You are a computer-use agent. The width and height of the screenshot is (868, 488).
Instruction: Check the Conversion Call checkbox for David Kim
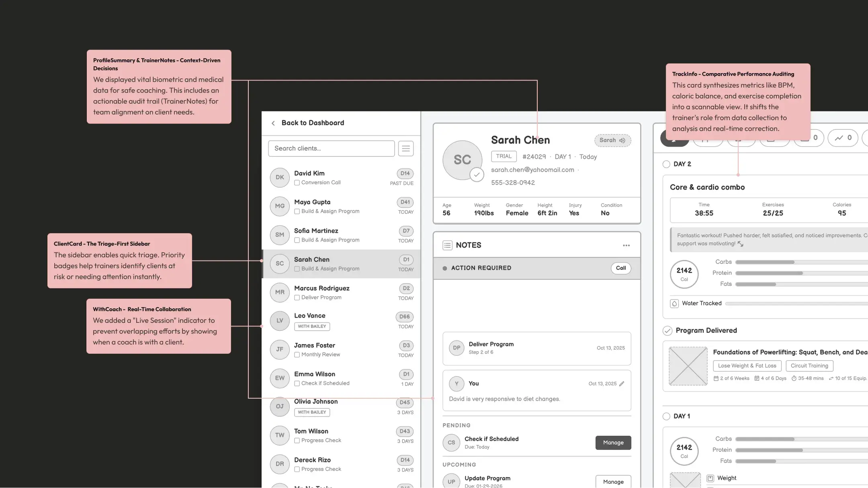297,182
